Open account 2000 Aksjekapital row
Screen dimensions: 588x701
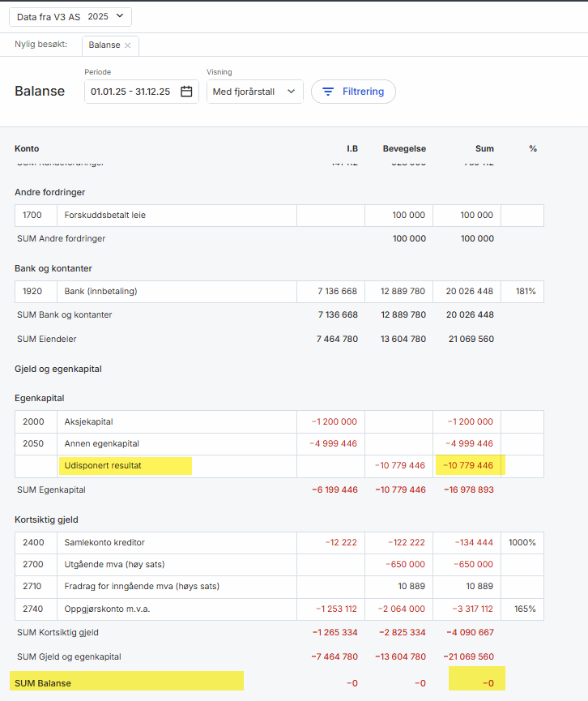click(88, 421)
